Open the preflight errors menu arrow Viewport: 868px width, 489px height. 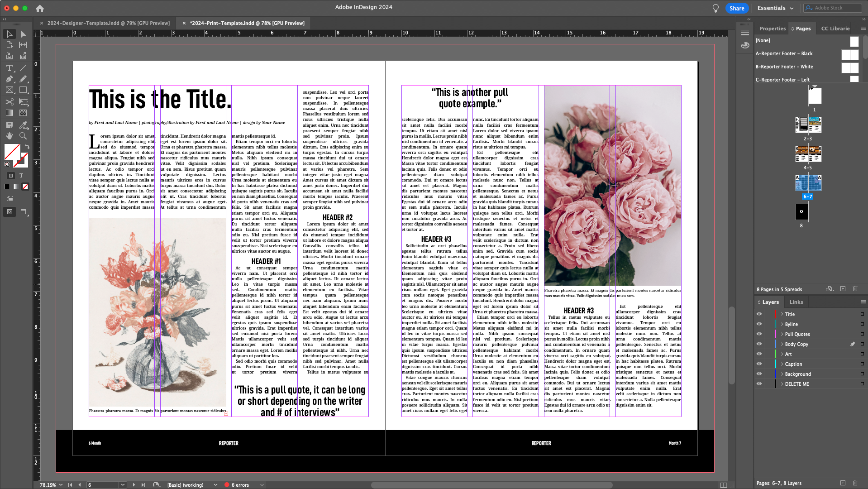pos(262,485)
